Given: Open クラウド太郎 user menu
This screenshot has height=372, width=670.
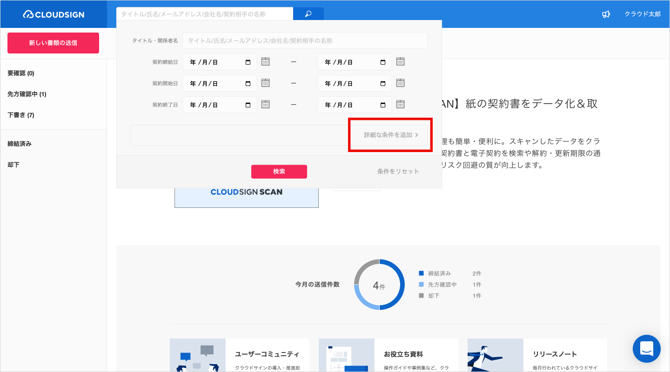Looking at the screenshot, I should [x=642, y=14].
